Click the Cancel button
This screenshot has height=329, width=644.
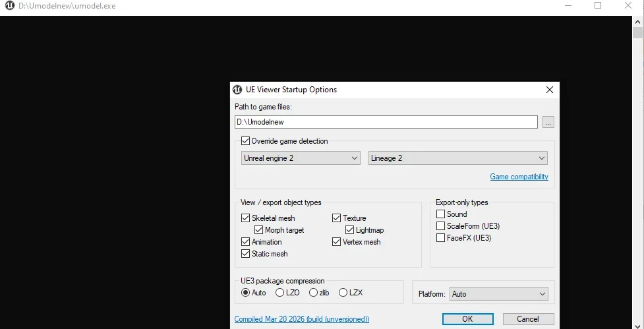[x=528, y=319]
